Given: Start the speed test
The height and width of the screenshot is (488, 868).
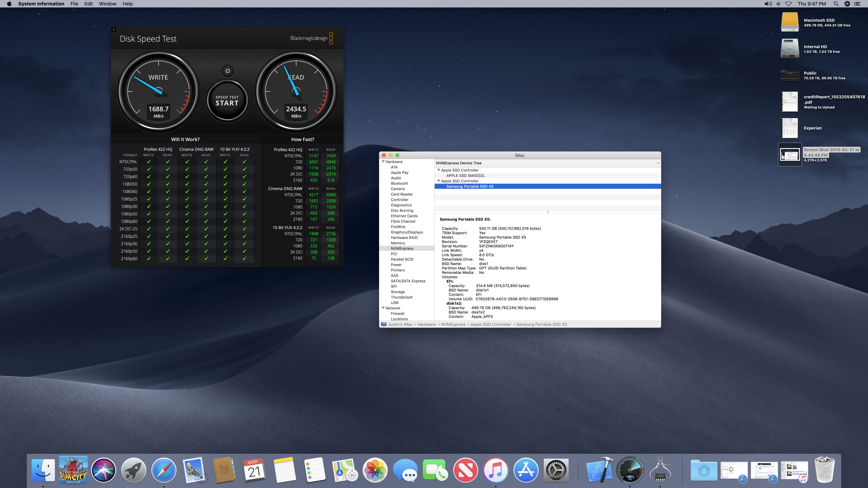Looking at the screenshot, I should [227, 100].
